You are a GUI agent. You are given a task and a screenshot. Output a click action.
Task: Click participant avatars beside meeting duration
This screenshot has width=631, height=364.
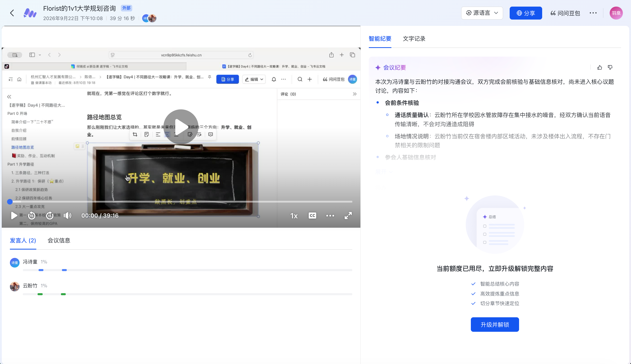[149, 18]
